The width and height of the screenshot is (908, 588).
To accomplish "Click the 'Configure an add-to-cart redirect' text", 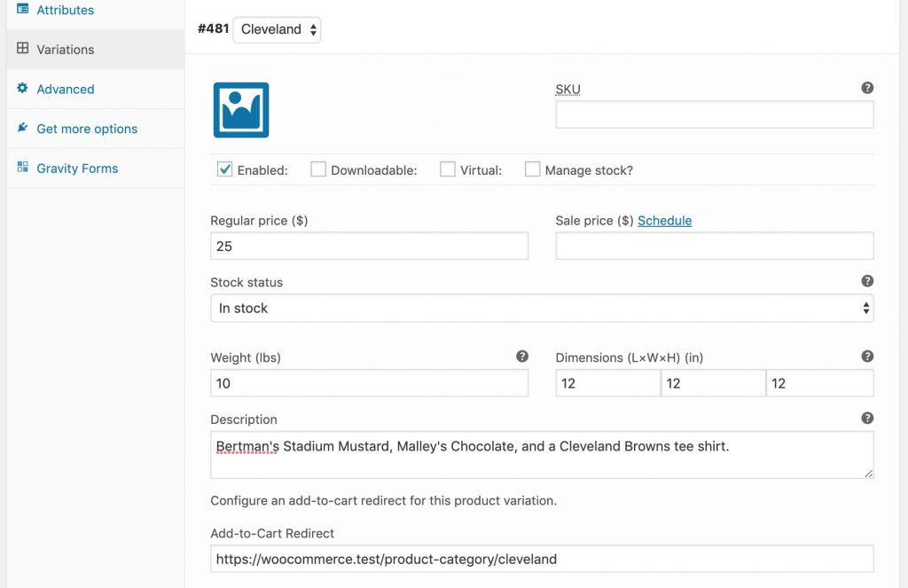I will point(383,500).
